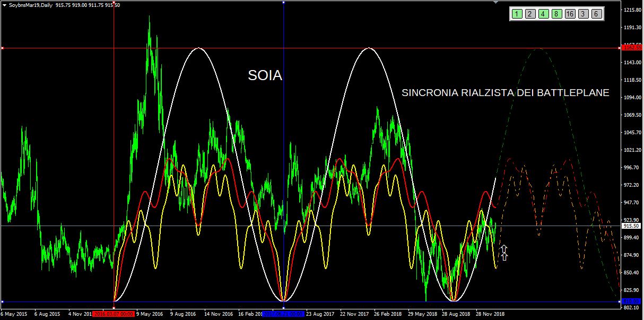
Task: Disable the green cycle button 4
Action: click(x=543, y=14)
